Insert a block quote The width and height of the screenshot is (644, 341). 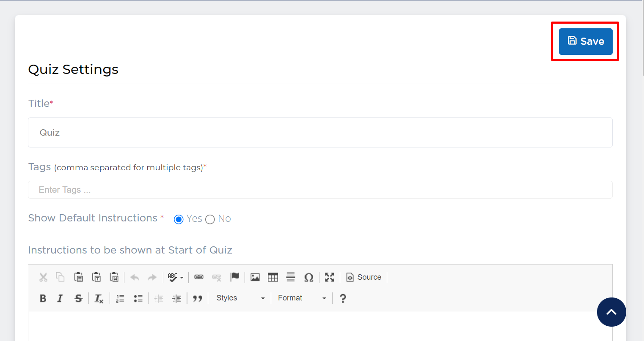pos(197,298)
